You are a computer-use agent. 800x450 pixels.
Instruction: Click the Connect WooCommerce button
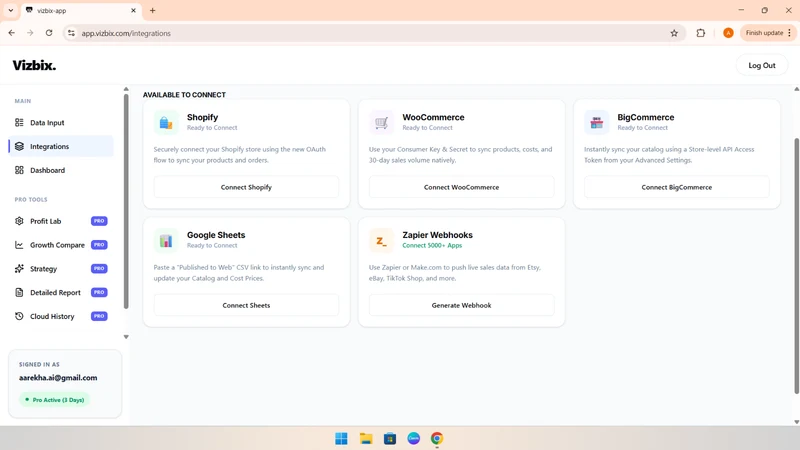click(x=462, y=187)
